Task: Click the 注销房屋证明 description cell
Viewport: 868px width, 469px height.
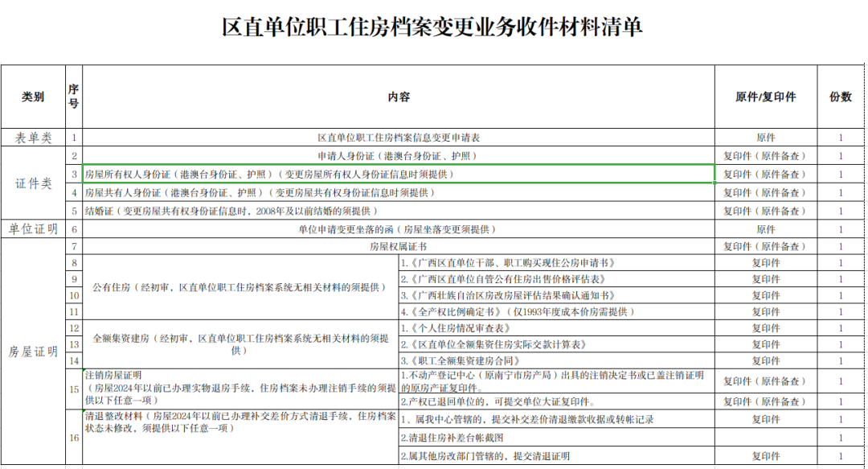Action: pyautogui.click(x=240, y=388)
